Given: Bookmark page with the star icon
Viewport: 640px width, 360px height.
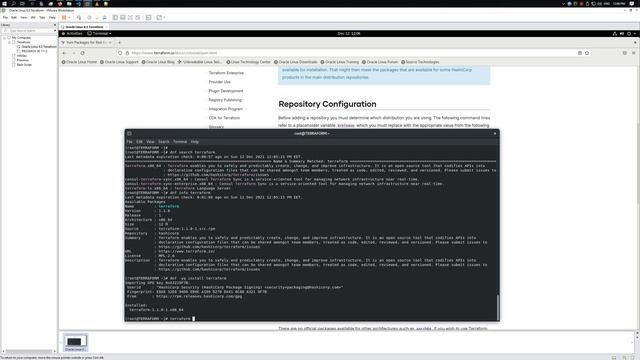Looking at the screenshot, I should (587, 53).
